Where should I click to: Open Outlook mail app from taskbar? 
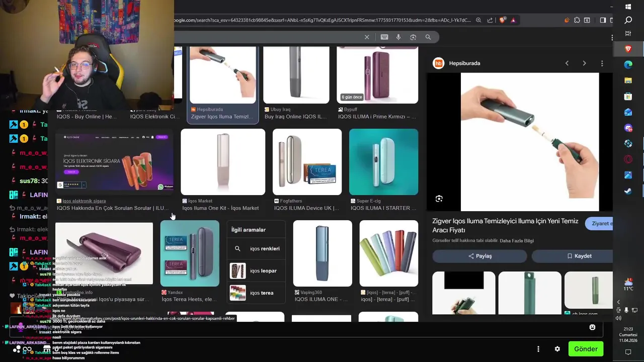628,112
